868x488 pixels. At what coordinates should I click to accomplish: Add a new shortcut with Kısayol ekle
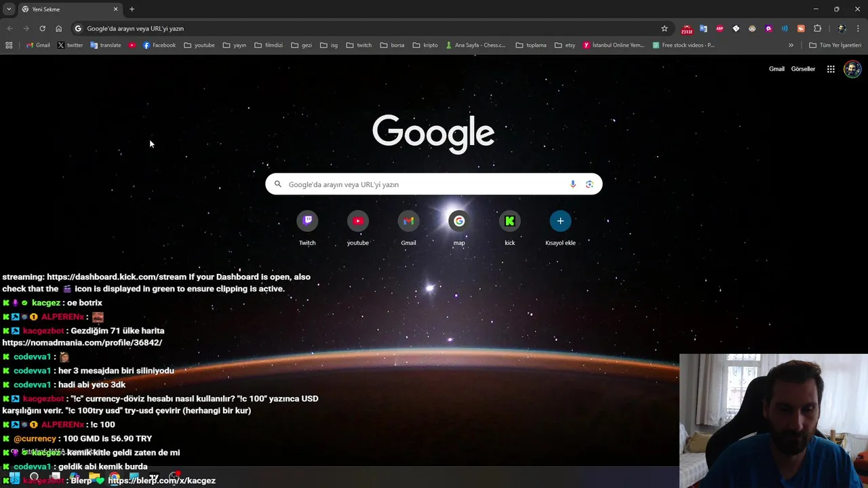[x=560, y=228]
